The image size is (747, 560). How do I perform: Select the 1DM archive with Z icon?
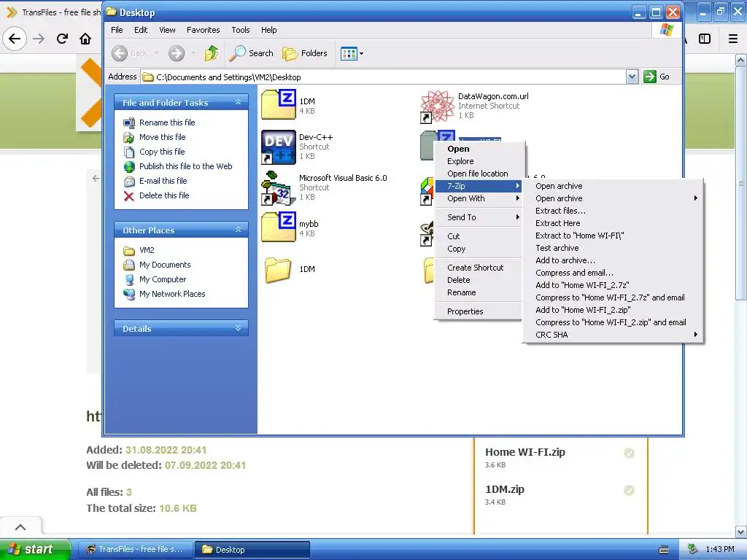coord(279,104)
